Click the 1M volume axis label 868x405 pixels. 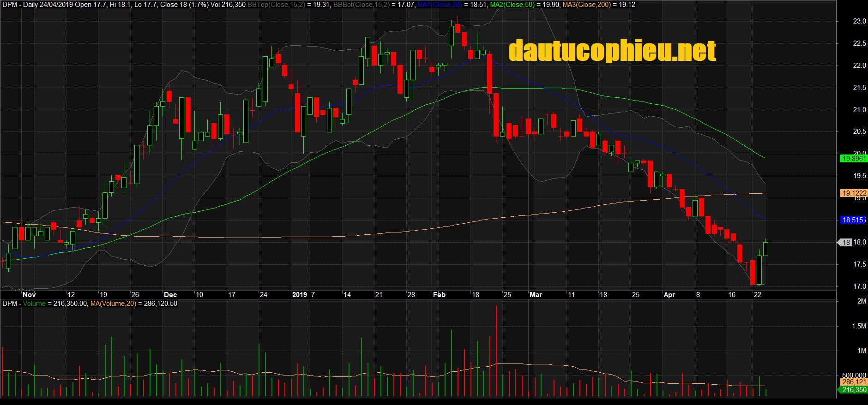pos(861,351)
